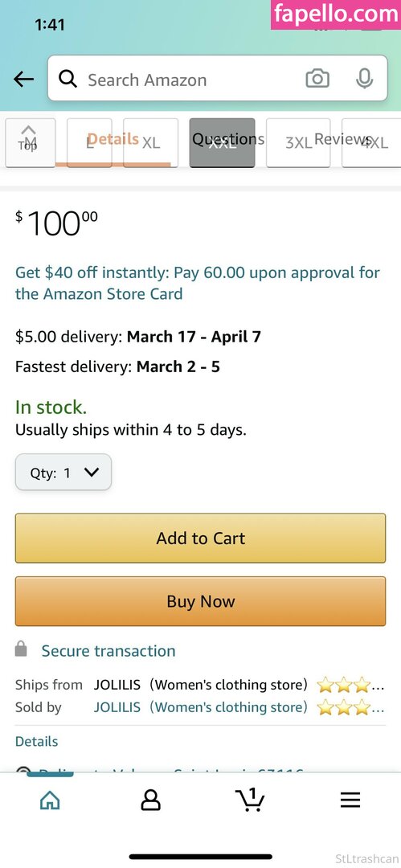Switch to the Reviews tab
The width and height of the screenshot is (401, 868).
(342, 139)
